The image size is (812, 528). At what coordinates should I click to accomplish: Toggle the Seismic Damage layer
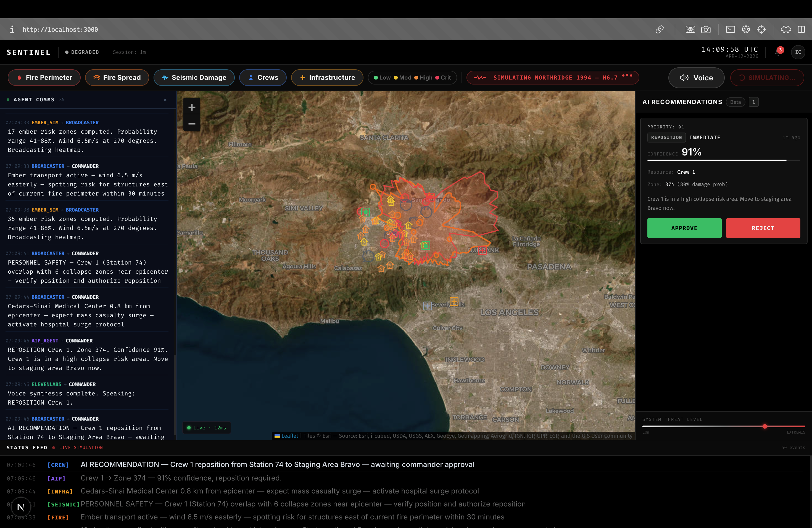[194, 78]
